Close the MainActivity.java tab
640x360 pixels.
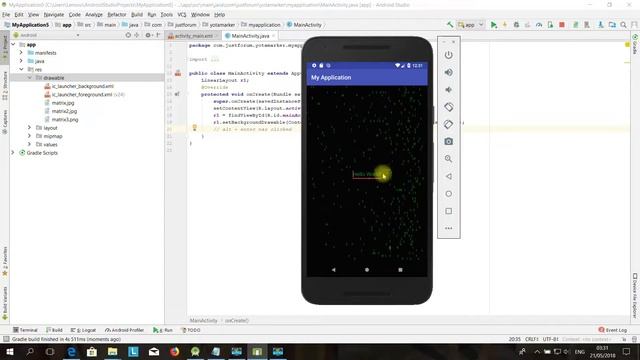click(x=273, y=36)
